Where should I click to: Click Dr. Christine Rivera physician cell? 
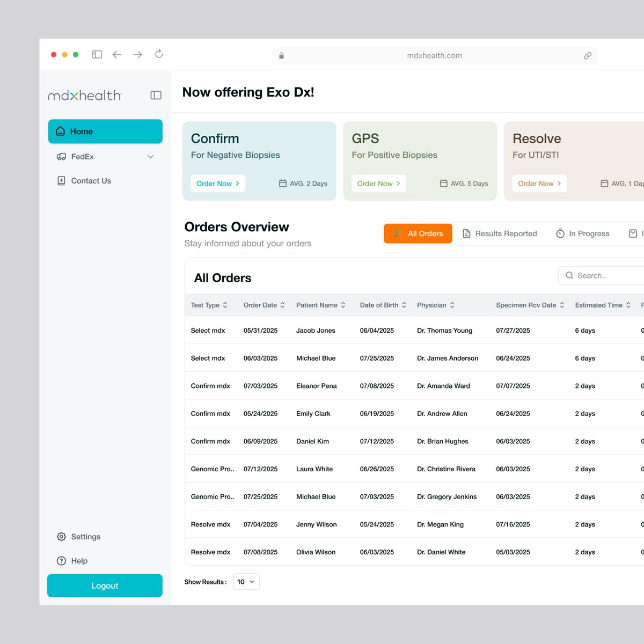coord(446,469)
